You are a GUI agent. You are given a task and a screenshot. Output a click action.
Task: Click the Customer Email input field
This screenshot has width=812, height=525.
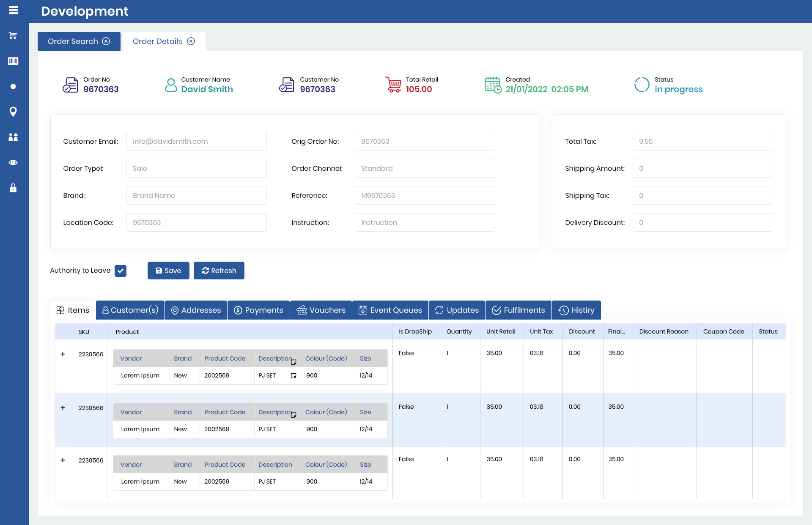196,142
